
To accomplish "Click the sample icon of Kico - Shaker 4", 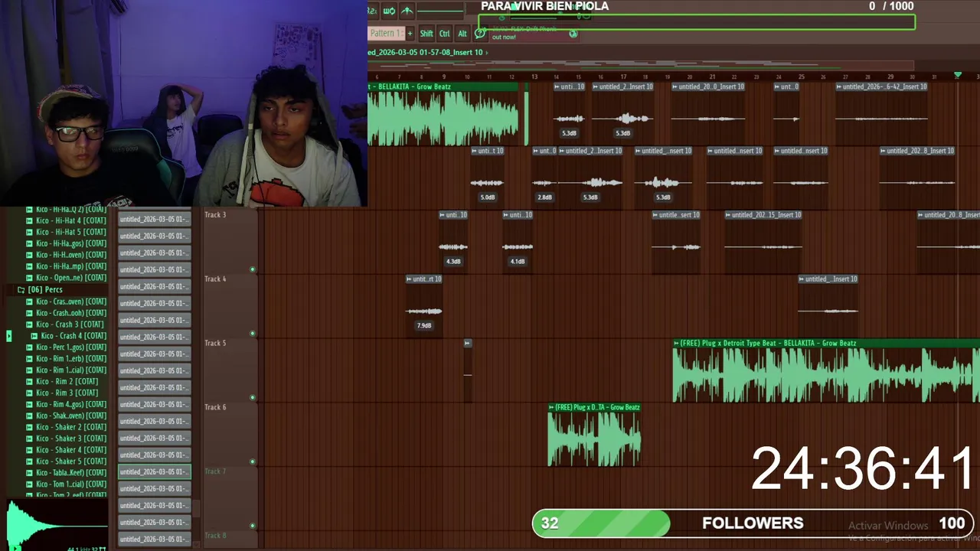I will (x=29, y=450).
